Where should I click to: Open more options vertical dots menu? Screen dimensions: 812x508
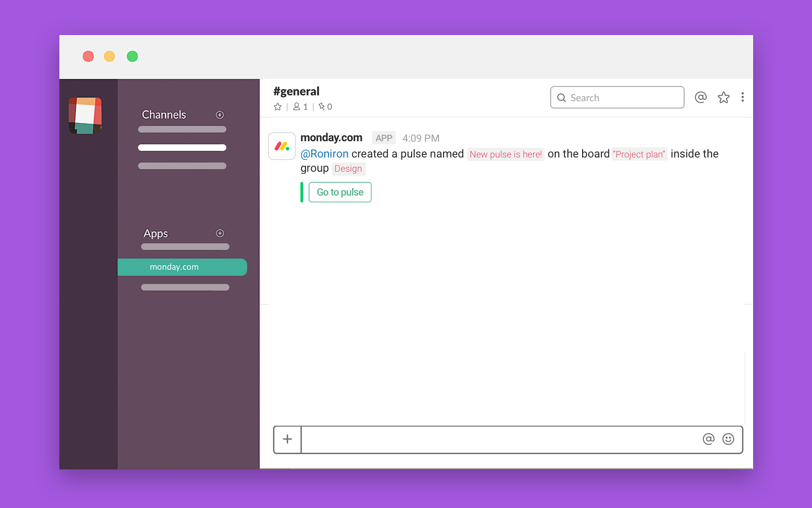742,97
